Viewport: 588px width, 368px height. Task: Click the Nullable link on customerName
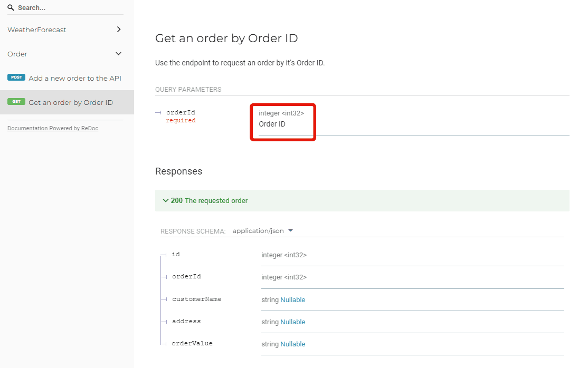tap(294, 299)
